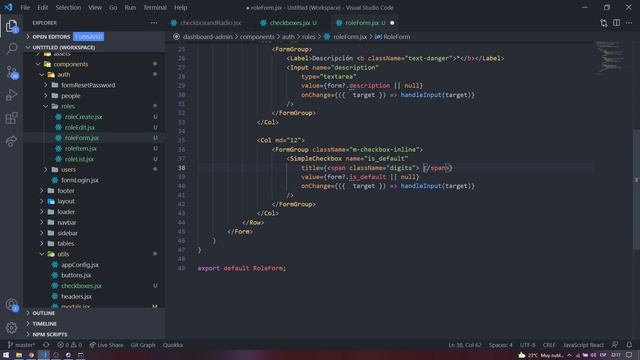Open the File menu
640x360 pixels.
pos(25,7)
